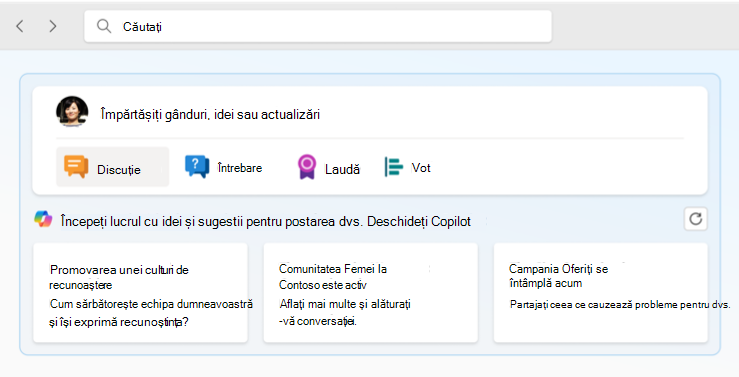Click the text Cum sărbătorește echipa dumneavoastră

click(151, 304)
